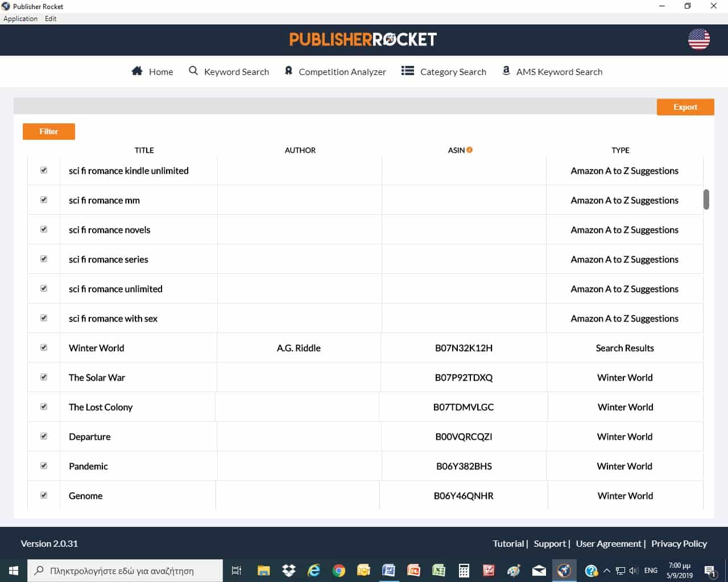728x582 pixels.
Task: Deselect the Pandemic result checkbox
Action: coord(44,465)
